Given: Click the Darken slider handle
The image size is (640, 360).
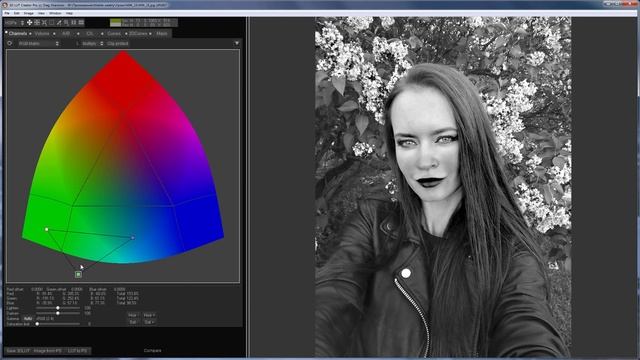Looking at the screenshot, I should tap(58, 313).
